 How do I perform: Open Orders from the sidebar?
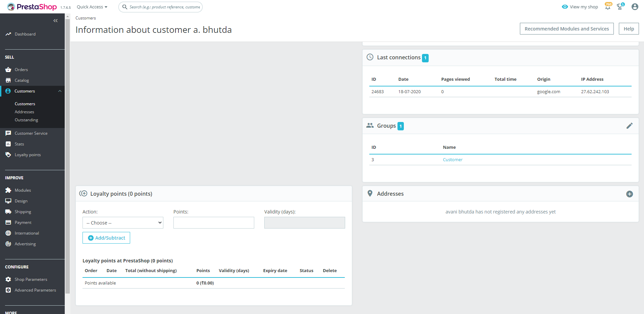[21, 70]
